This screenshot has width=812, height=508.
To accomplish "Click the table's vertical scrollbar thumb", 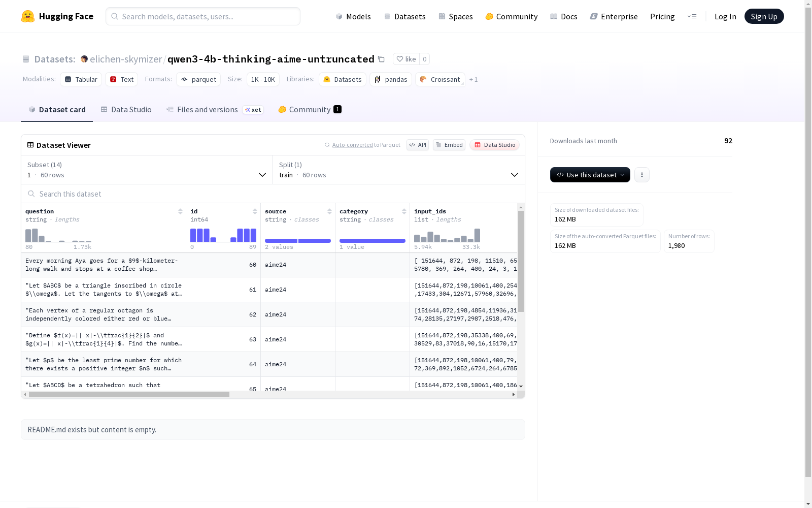I will [x=521, y=261].
